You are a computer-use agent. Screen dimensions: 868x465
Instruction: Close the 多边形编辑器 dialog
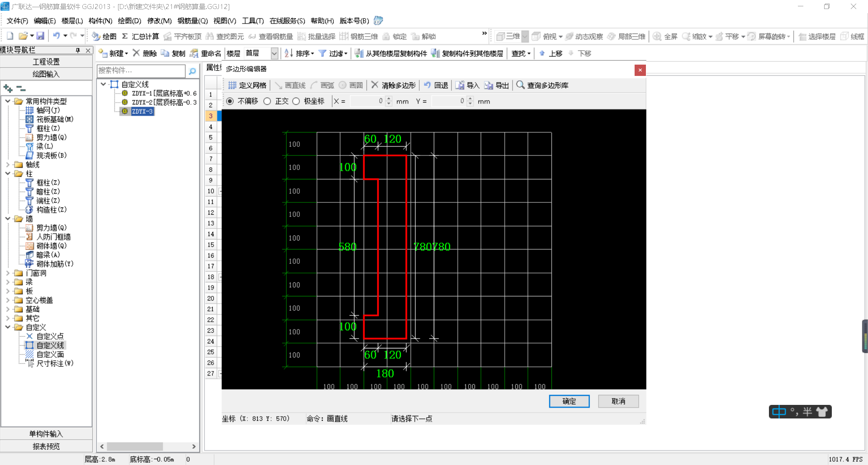click(x=640, y=70)
